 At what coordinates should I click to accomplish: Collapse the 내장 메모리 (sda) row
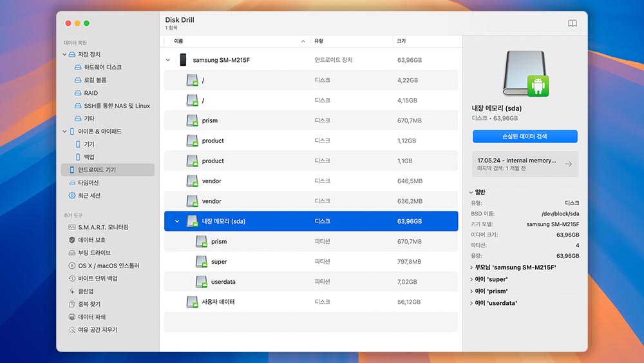coord(177,221)
